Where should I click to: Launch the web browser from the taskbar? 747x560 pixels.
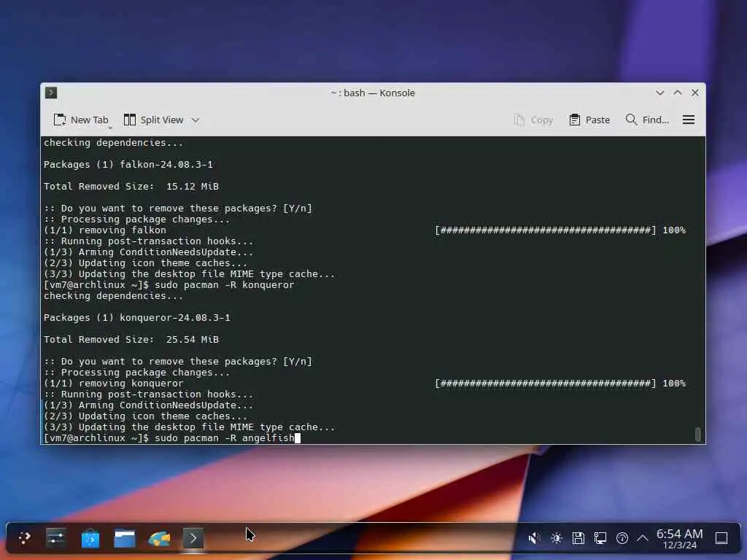tap(159, 538)
